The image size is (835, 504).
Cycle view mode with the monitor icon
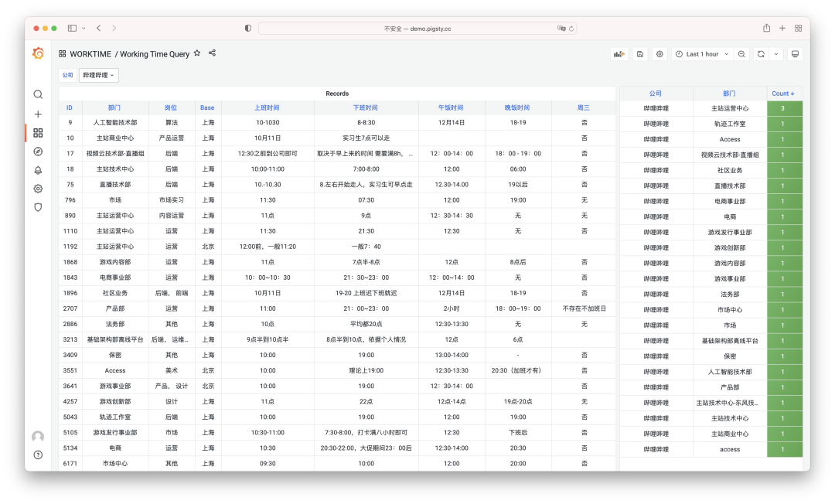pos(795,54)
